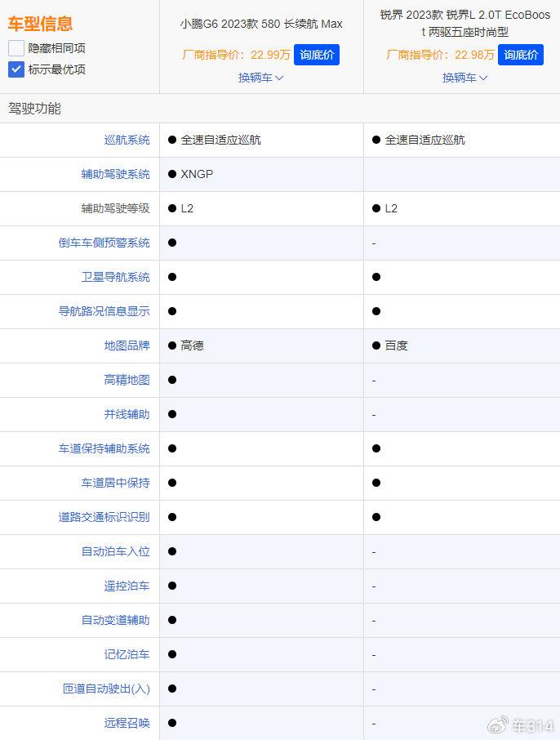Click 小鹏G6's L2 value
This screenshot has width=560, height=740.
coord(187,208)
